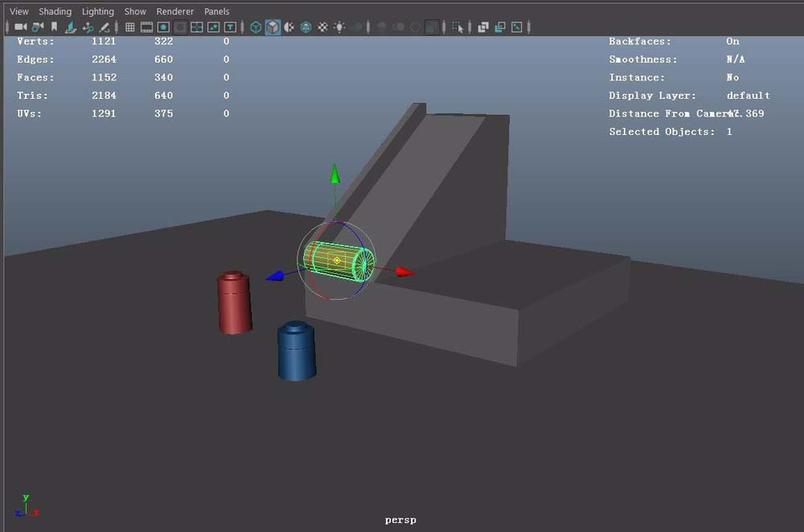Click the Isolate Select icon
The height and width of the screenshot is (532, 804).
point(457,27)
